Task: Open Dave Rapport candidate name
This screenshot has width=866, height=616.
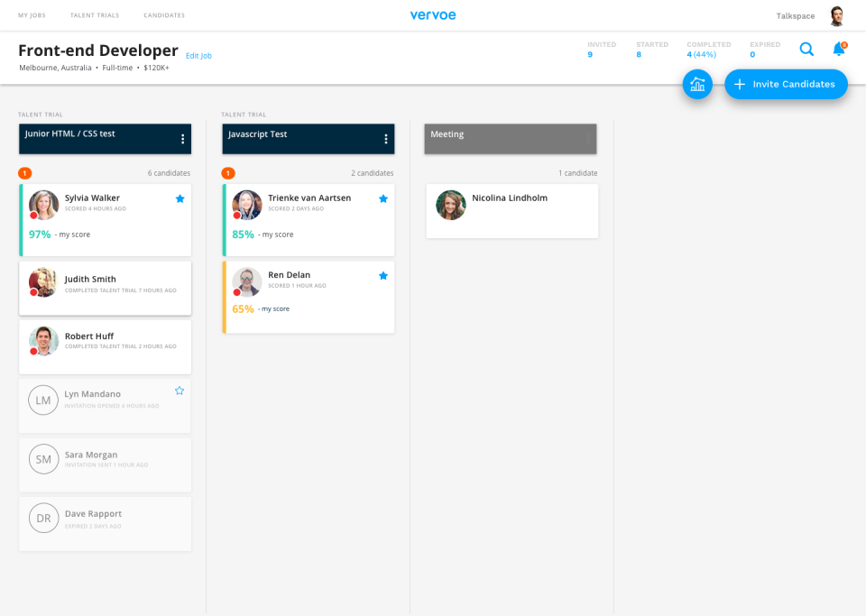Action: pos(93,514)
